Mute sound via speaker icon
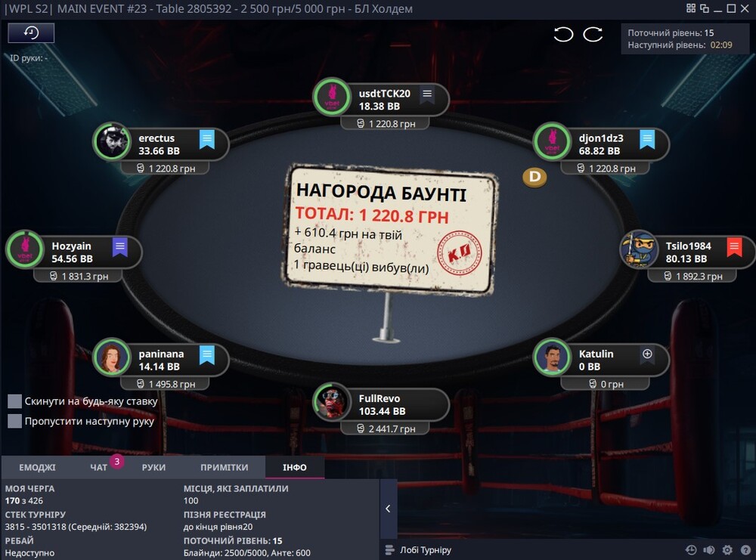This screenshot has height=560, width=756. pyautogui.click(x=709, y=550)
